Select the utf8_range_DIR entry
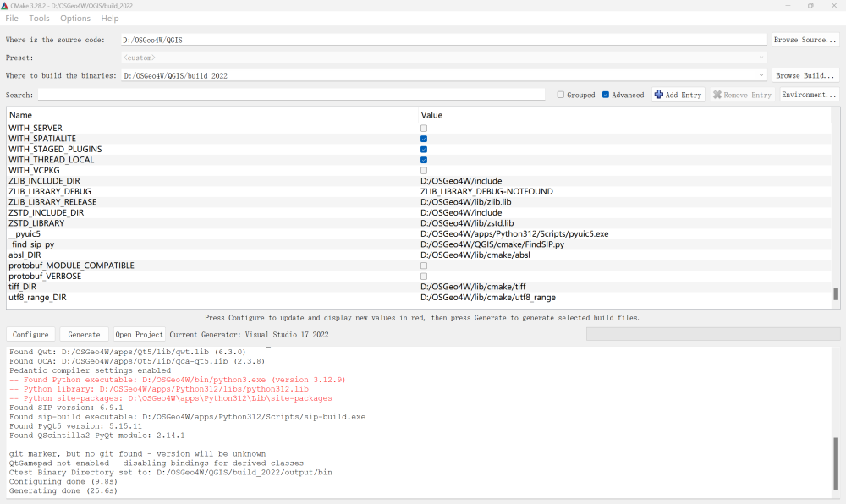 [37, 297]
